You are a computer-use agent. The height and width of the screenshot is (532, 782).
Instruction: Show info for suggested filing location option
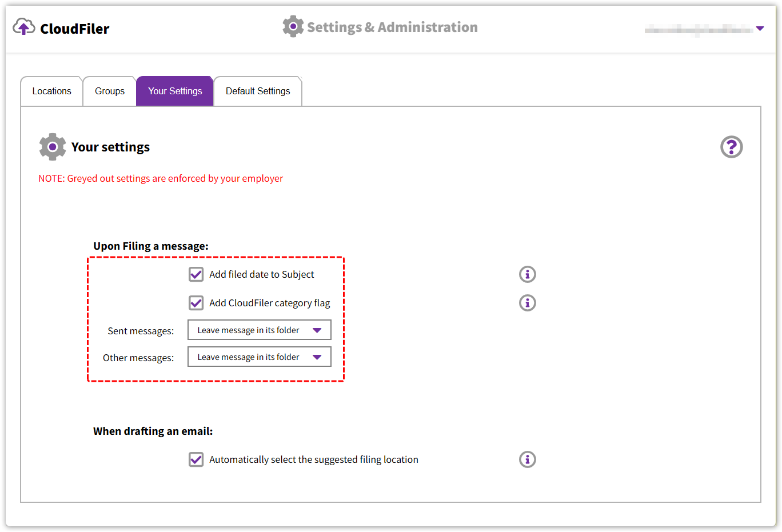527,459
